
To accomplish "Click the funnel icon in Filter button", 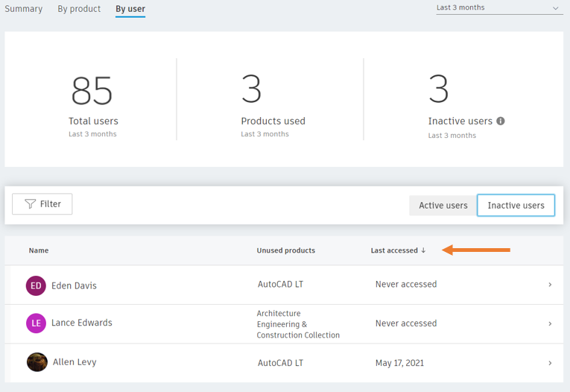I will click(30, 204).
